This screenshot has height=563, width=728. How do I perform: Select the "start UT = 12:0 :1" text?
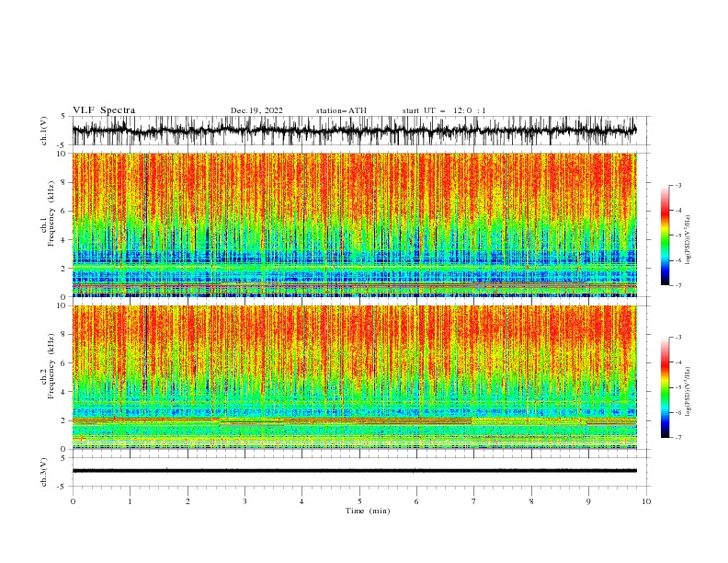(444, 110)
